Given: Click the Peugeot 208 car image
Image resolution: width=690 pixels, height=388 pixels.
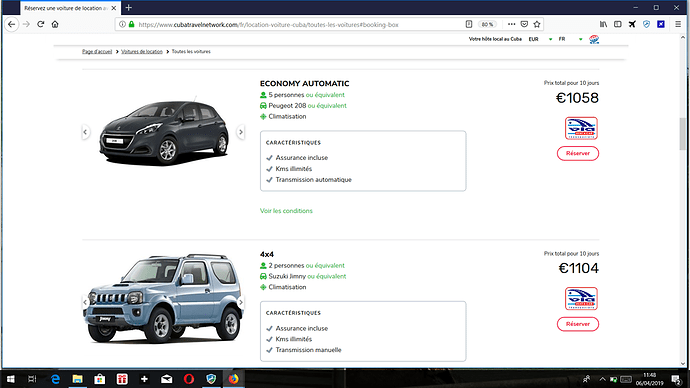Looking at the screenshot, I should pos(163,132).
